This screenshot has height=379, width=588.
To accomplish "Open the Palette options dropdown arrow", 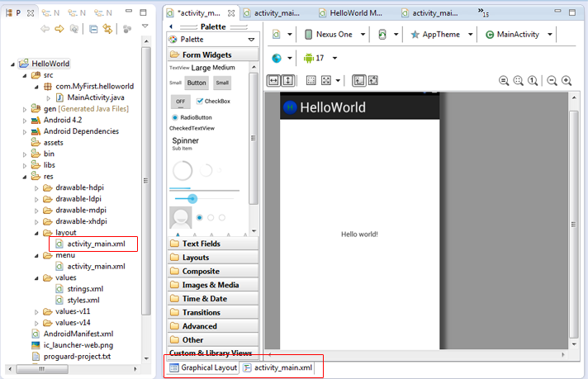I will [251, 40].
